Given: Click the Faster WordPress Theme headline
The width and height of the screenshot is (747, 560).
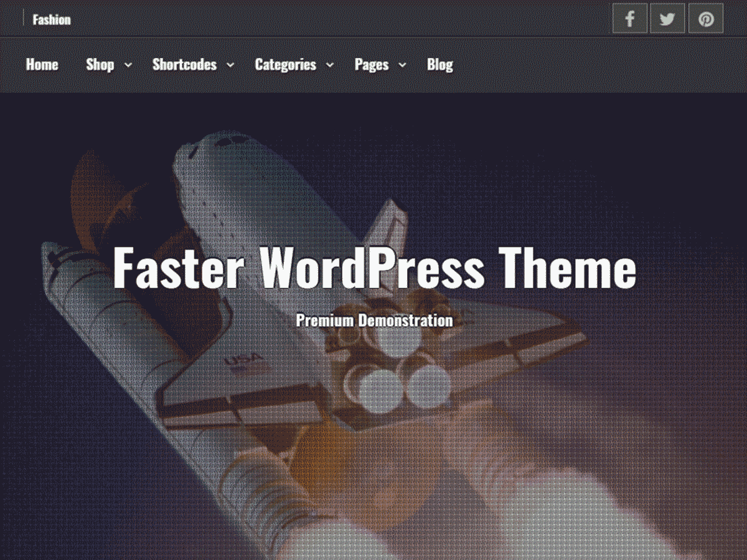Looking at the screenshot, I should (x=375, y=267).
